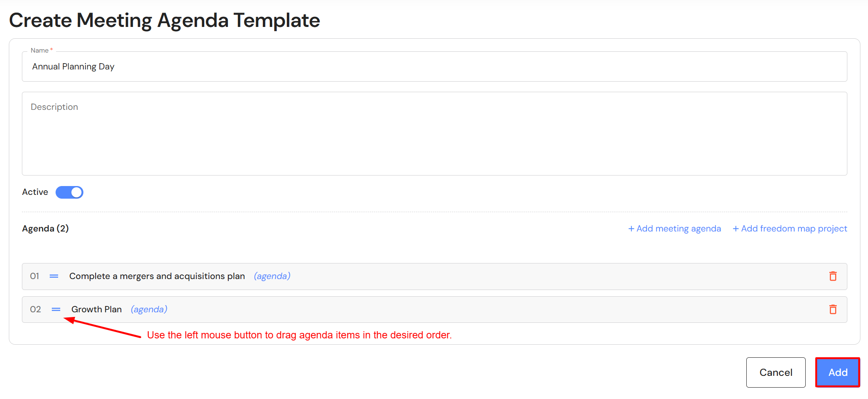Viewport: 868px width, 399px height.
Task: Click the Active label text
Action: (35, 192)
